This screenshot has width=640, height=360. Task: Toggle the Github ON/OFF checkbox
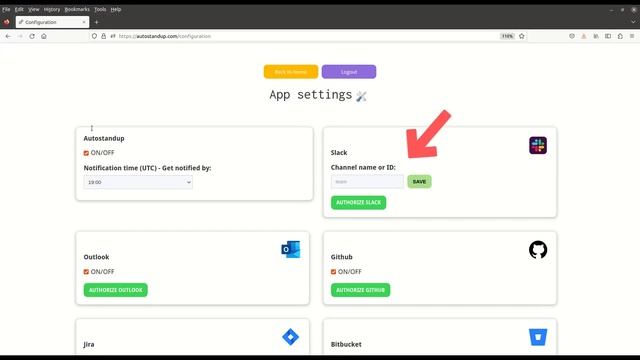click(x=333, y=272)
